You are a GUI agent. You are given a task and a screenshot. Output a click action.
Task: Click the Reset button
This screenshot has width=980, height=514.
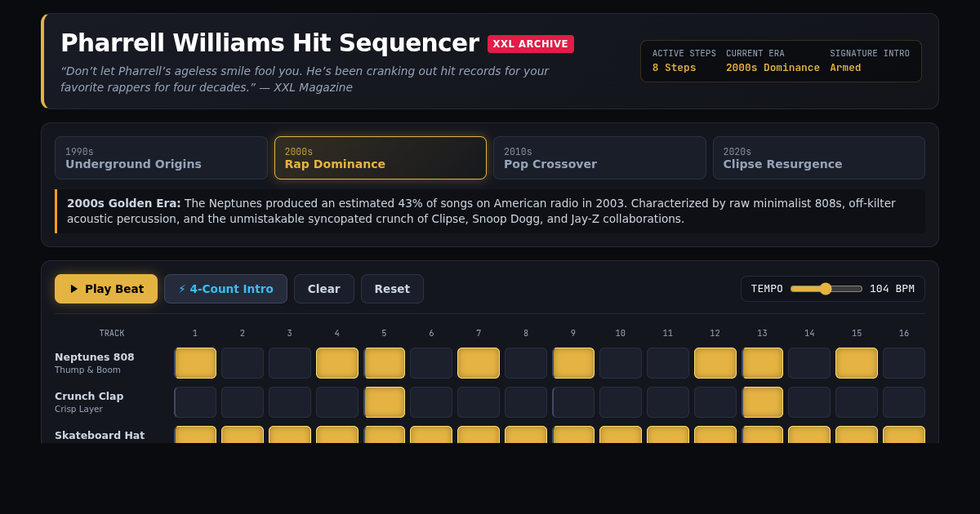392,289
